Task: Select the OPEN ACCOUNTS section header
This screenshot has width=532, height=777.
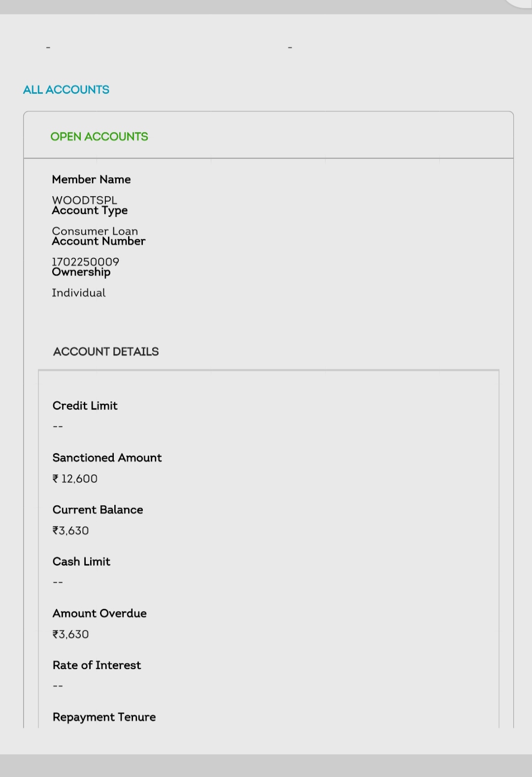Action: [99, 137]
